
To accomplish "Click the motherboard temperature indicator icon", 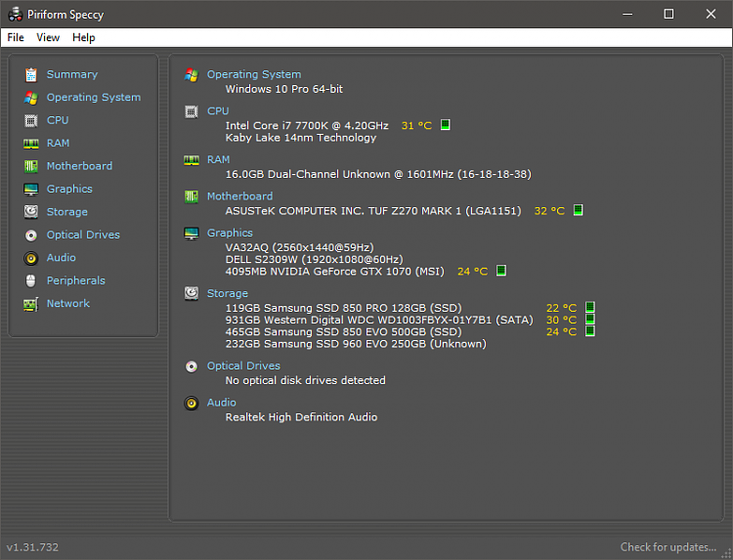I will click(578, 210).
